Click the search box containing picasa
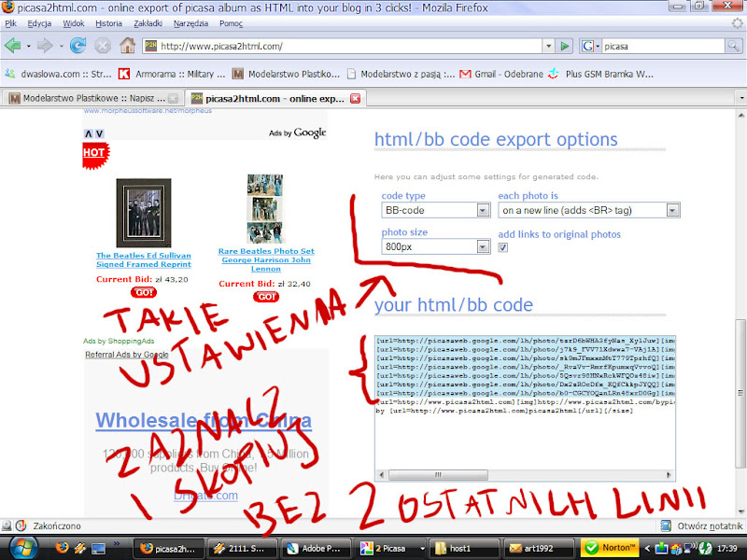Screen dimensions: 747x560 663,46
